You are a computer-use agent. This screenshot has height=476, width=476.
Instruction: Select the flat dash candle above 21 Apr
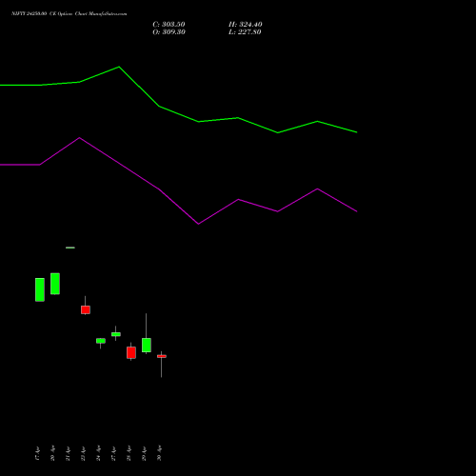(70, 248)
